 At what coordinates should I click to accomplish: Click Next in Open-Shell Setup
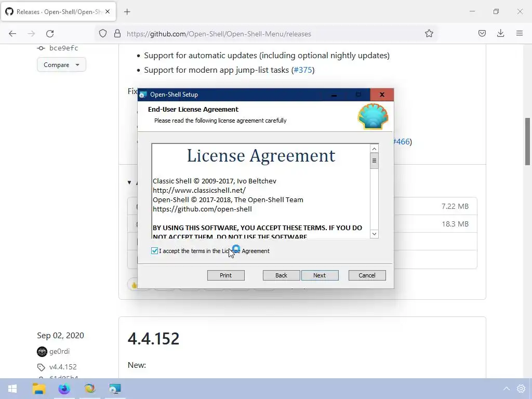coord(320,275)
